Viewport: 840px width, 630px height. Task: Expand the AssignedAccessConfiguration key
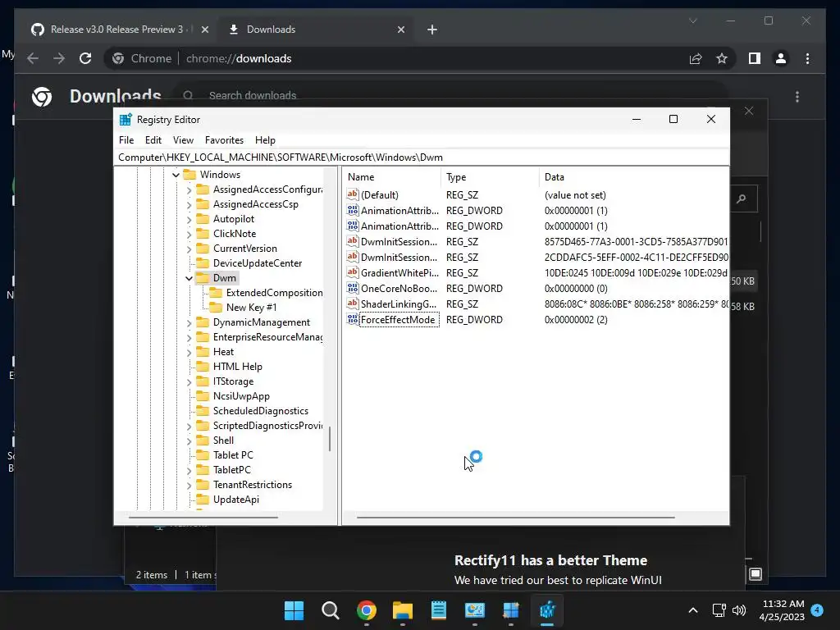tap(189, 189)
